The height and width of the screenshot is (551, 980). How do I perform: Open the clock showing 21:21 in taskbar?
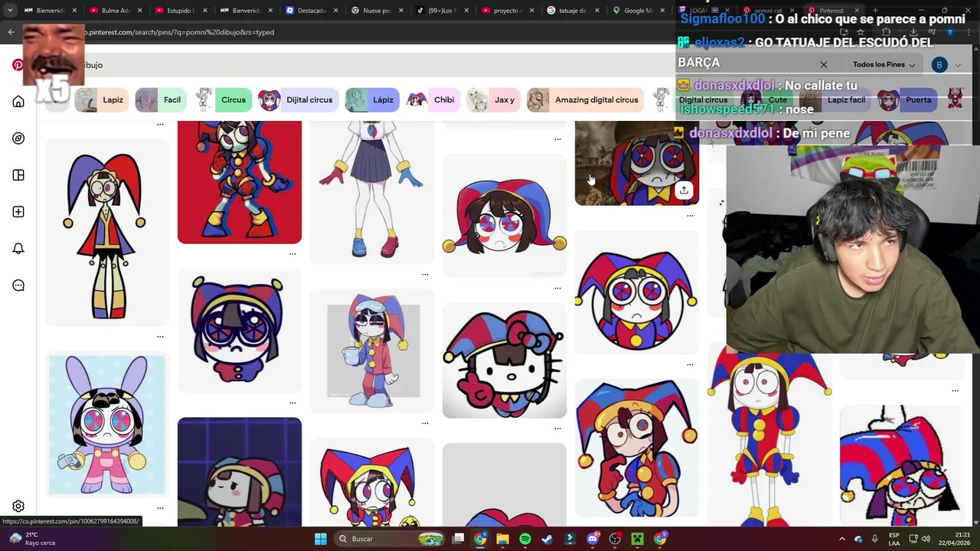pyautogui.click(x=954, y=539)
